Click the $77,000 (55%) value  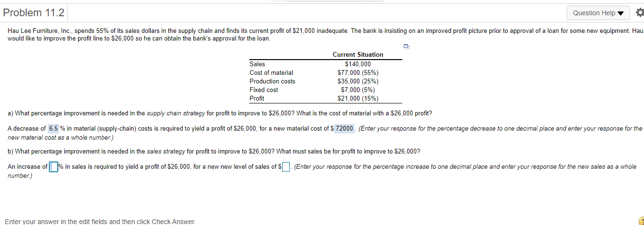(x=358, y=72)
